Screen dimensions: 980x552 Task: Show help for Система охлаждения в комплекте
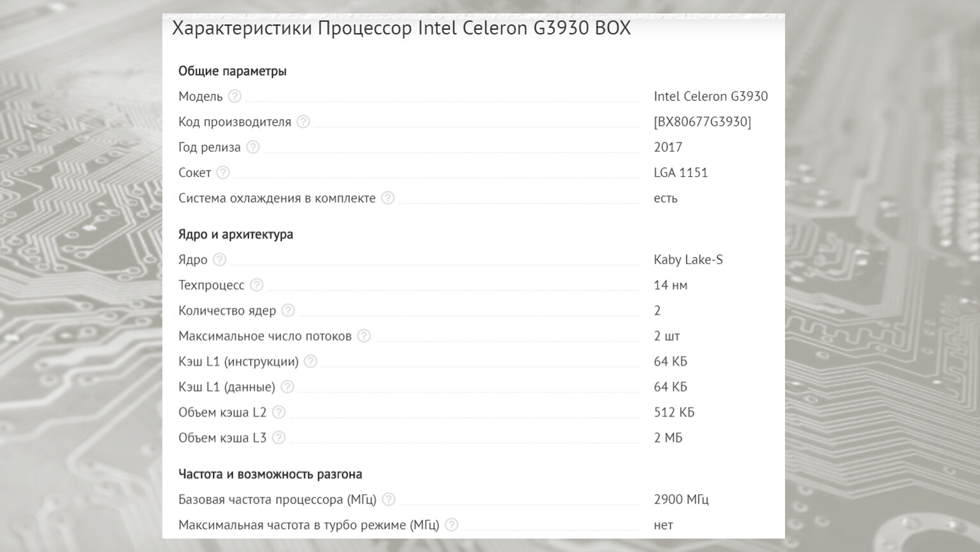coord(387,198)
